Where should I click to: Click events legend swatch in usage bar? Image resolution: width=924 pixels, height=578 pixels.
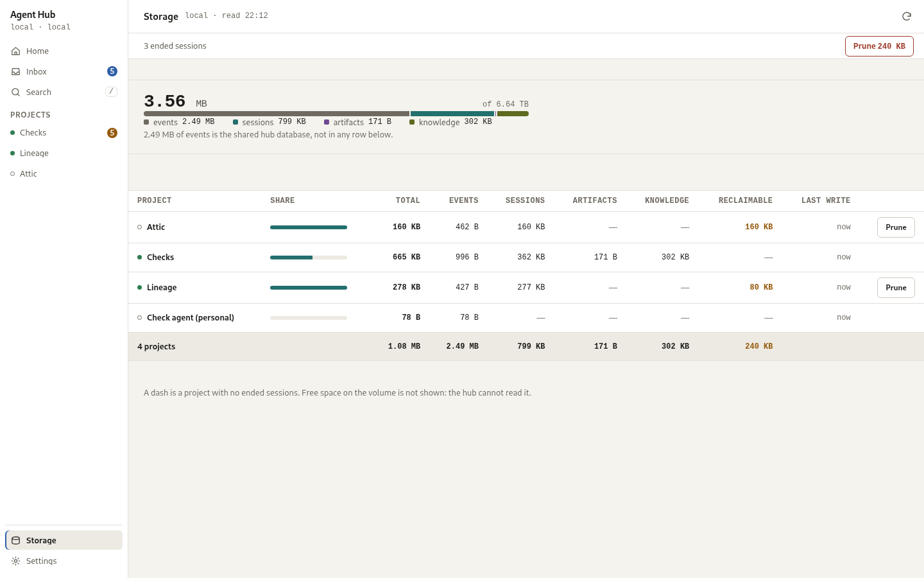(146, 122)
